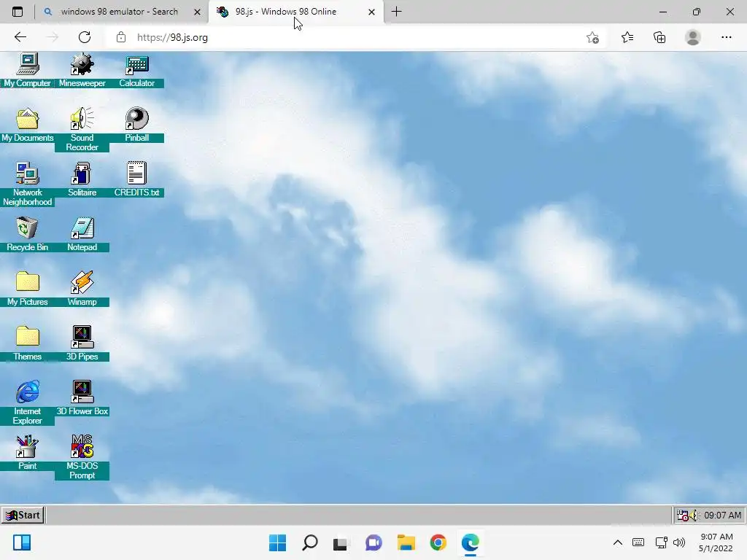747x560 pixels.
Task: Launch Minesweeper from the desktop
Action: 82,69
